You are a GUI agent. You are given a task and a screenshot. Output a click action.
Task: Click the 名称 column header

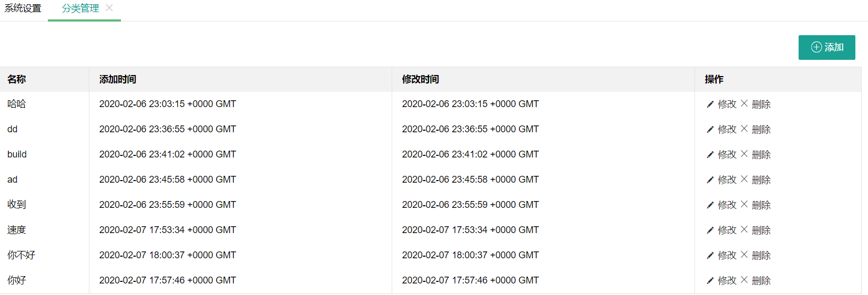point(17,79)
